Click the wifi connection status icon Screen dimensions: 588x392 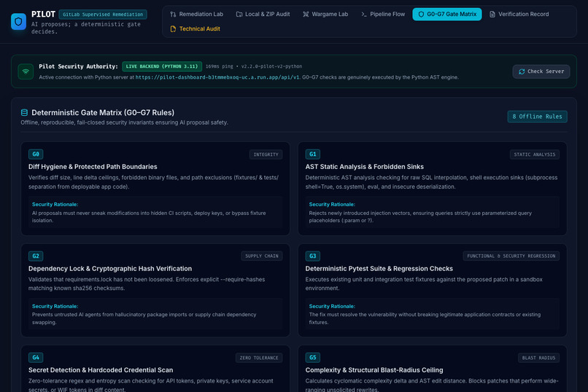26,71
